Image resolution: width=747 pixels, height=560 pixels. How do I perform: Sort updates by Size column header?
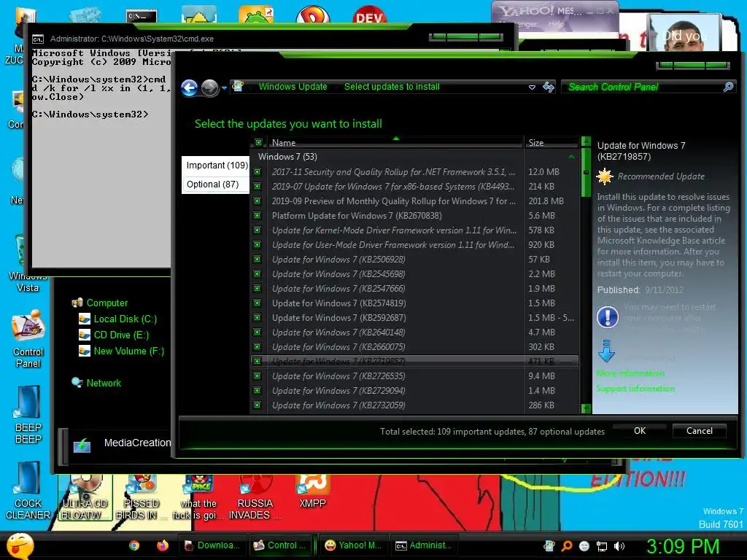coord(551,142)
